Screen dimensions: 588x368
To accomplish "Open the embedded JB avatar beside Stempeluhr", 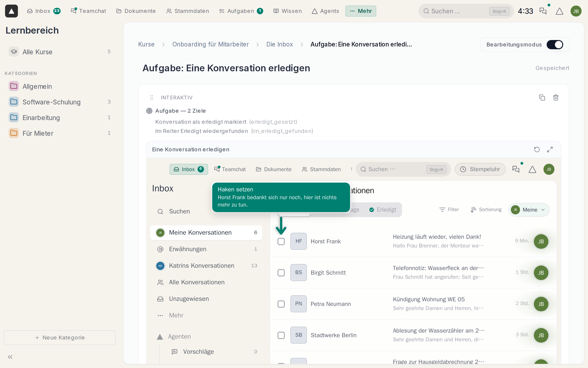I will pos(549,169).
